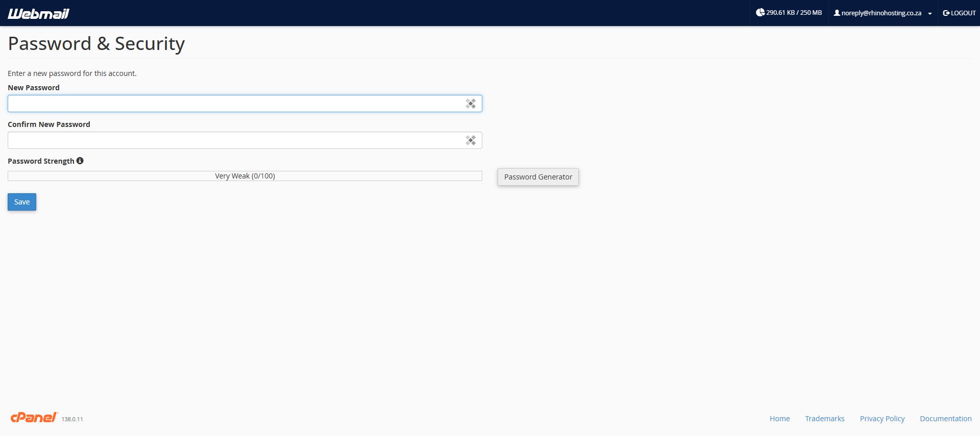Click 'Enter a new password for this account' text
Screen dimensions: 980x436
[72, 73]
